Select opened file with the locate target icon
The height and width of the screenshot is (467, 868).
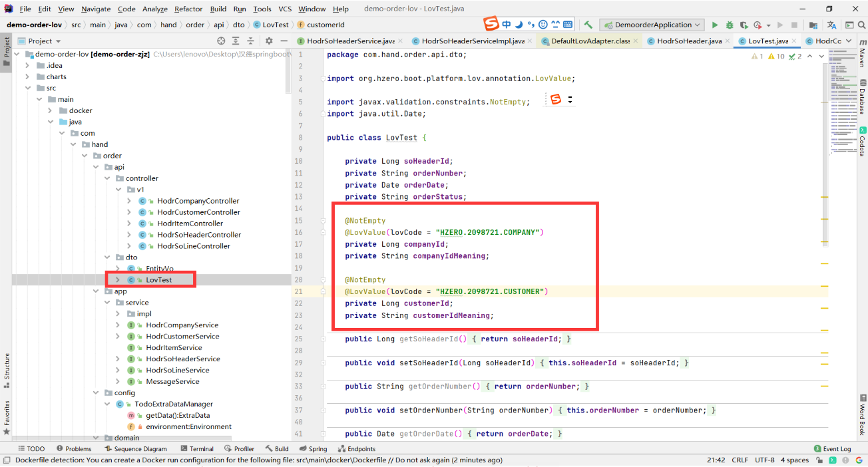(x=222, y=41)
